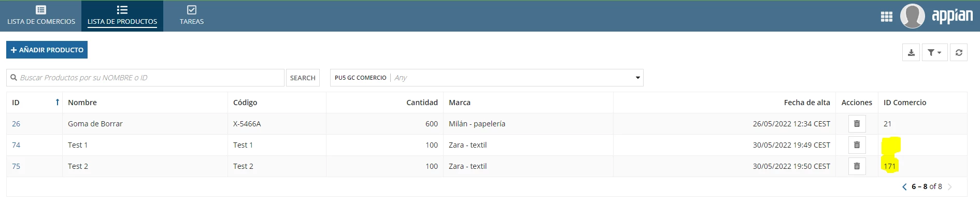
Task: Open the TAREAS tab
Action: 192,16
